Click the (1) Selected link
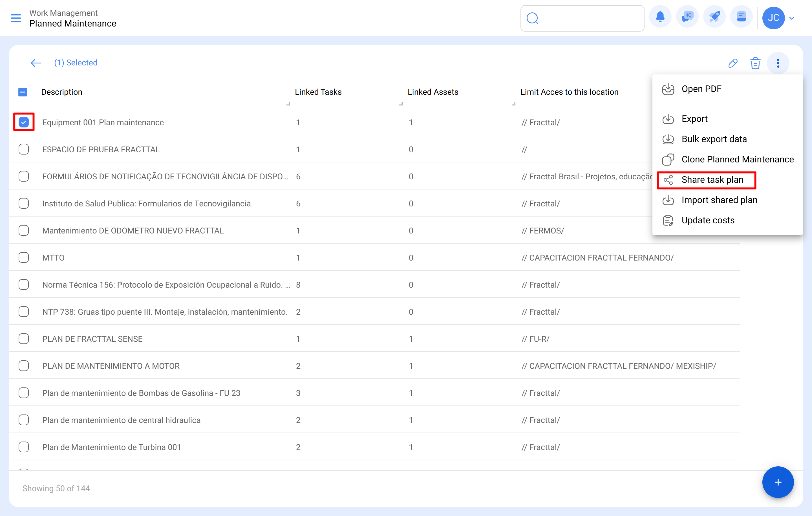 click(x=76, y=63)
